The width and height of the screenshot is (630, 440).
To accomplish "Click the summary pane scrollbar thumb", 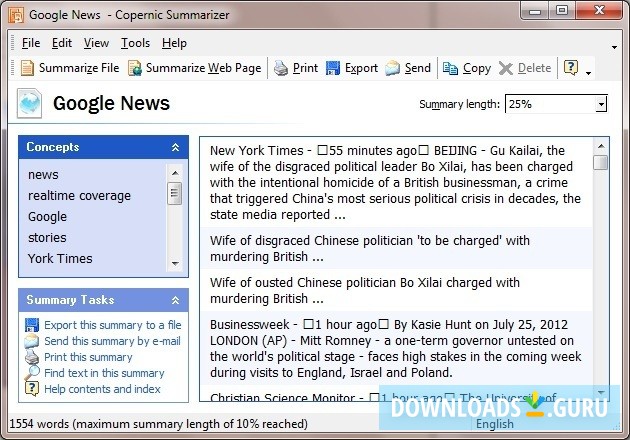I will pyautogui.click(x=601, y=163).
